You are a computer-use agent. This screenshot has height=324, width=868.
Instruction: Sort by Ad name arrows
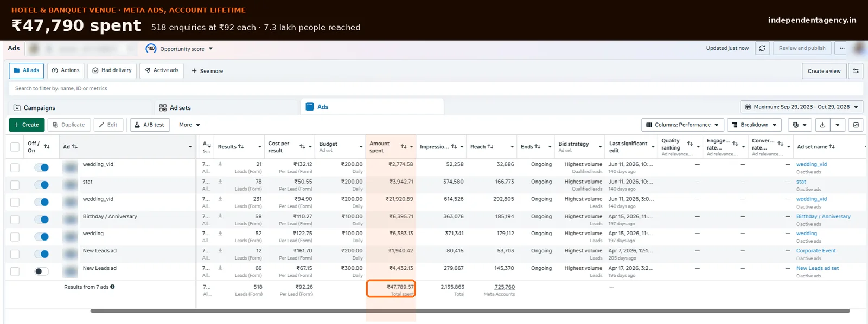[74, 147]
